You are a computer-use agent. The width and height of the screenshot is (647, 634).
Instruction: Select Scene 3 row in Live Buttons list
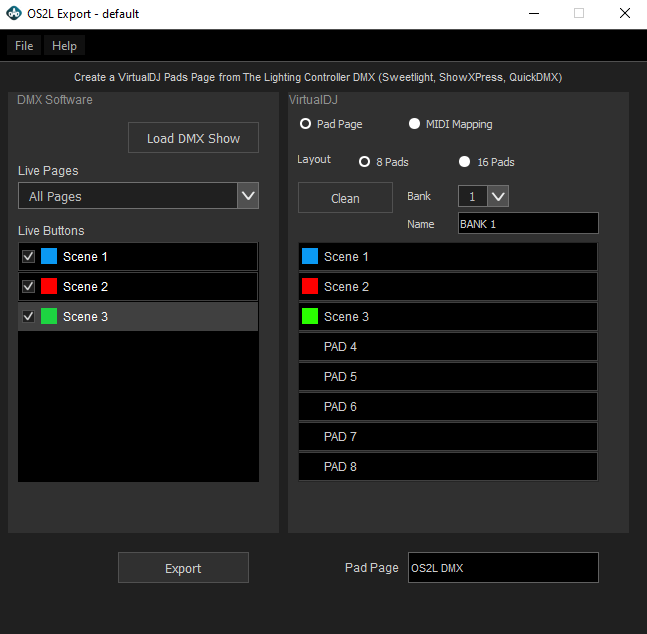point(138,317)
